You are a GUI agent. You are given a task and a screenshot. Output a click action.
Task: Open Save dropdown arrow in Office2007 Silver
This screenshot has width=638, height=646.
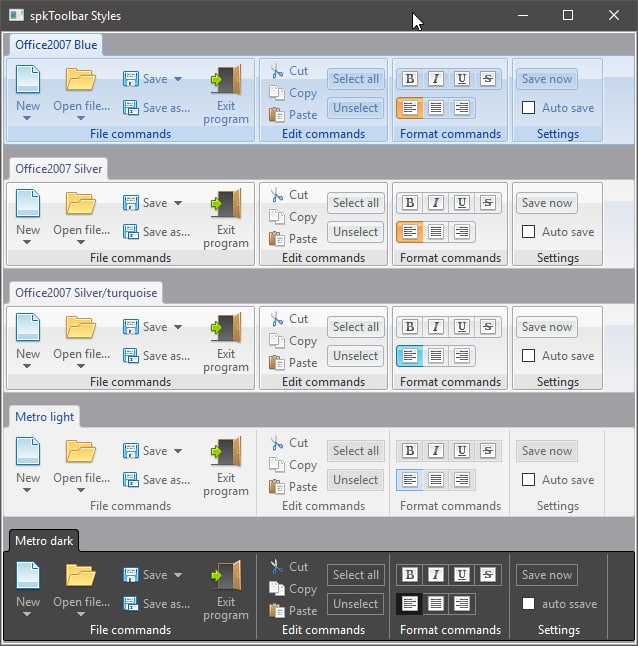tap(178, 203)
